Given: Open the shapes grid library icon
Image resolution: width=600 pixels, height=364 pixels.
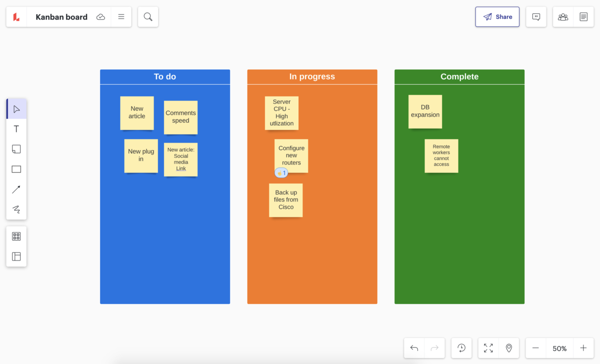Looking at the screenshot, I should [x=16, y=236].
